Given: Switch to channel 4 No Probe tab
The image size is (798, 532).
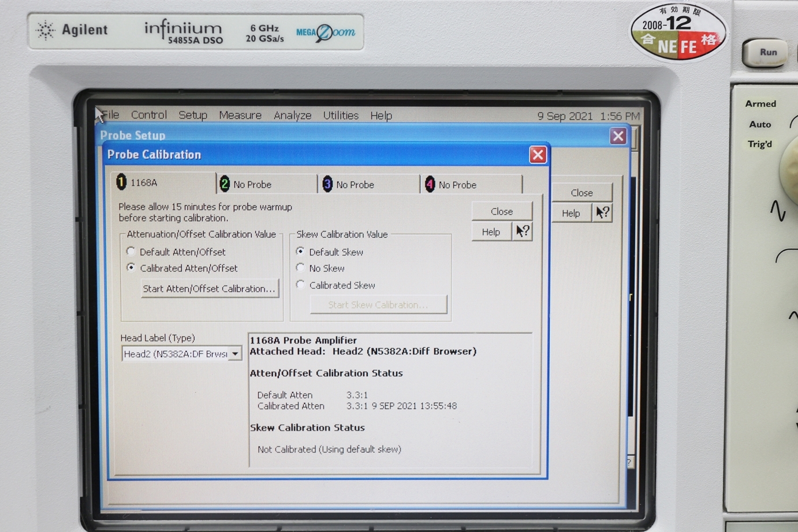Looking at the screenshot, I should 471,185.
